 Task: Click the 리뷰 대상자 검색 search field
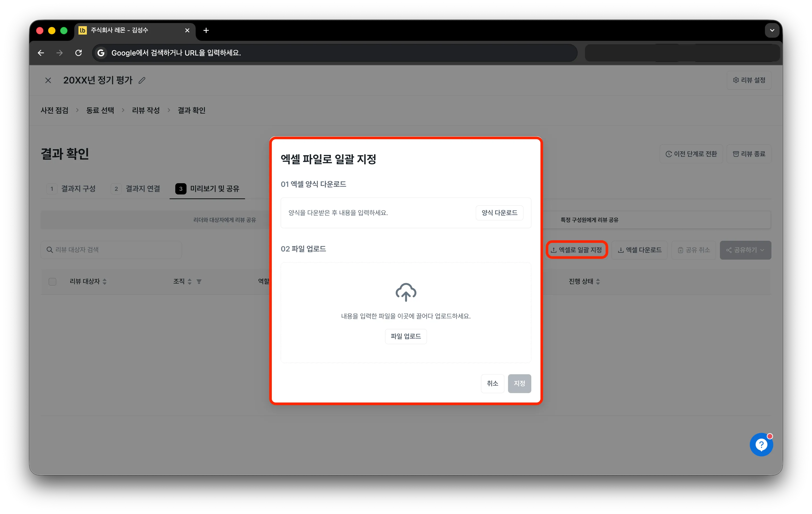coord(111,250)
